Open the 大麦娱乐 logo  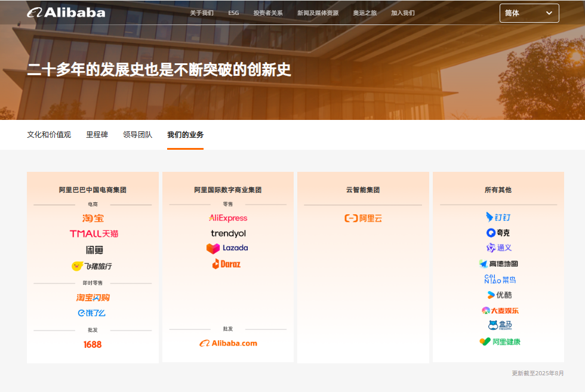(x=500, y=310)
